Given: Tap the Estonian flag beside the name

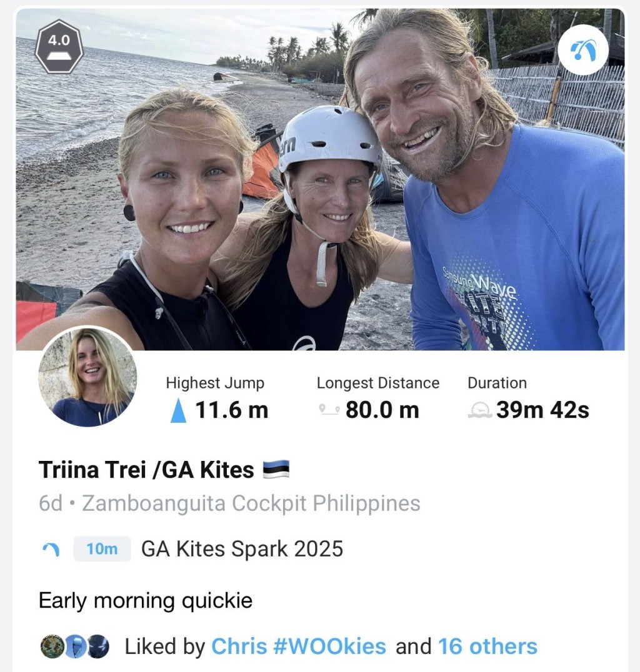Looking at the screenshot, I should [276, 469].
